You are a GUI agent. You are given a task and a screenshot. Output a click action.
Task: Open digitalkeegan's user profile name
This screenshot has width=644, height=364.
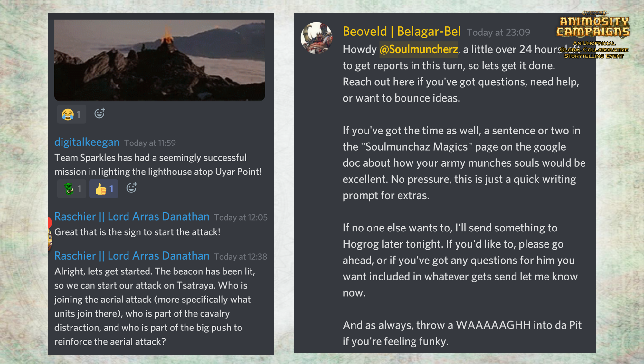coord(87,142)
